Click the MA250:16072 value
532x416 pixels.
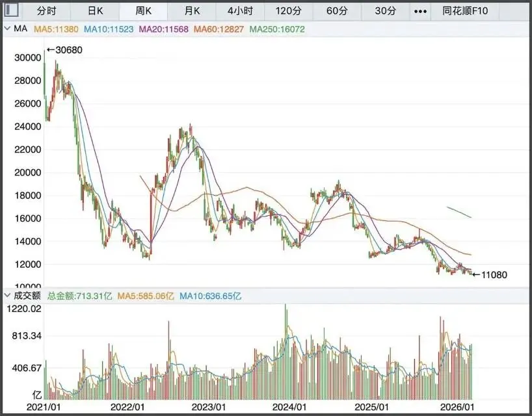pos(277,29)
